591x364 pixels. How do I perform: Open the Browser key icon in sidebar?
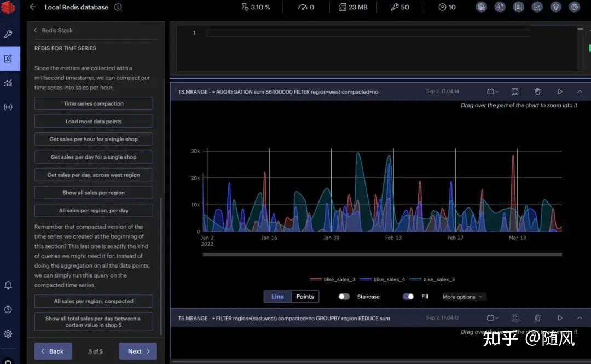[x=8, y=34]
